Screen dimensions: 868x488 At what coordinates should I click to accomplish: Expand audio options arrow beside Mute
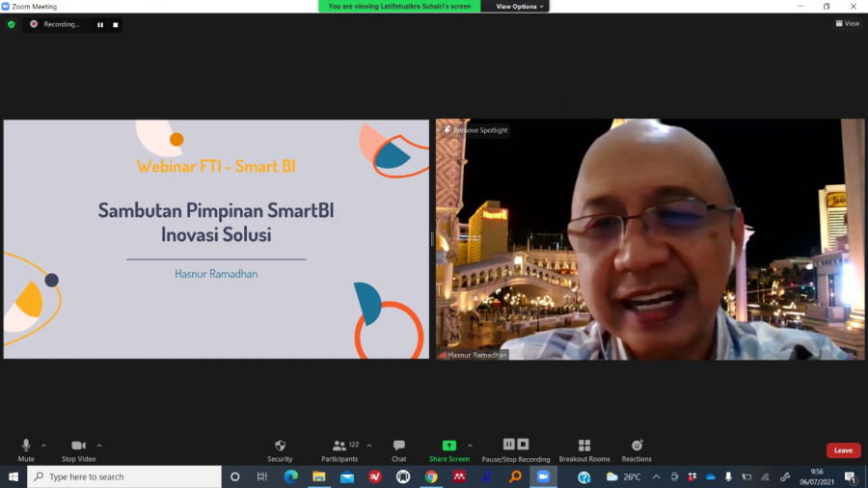44,446
